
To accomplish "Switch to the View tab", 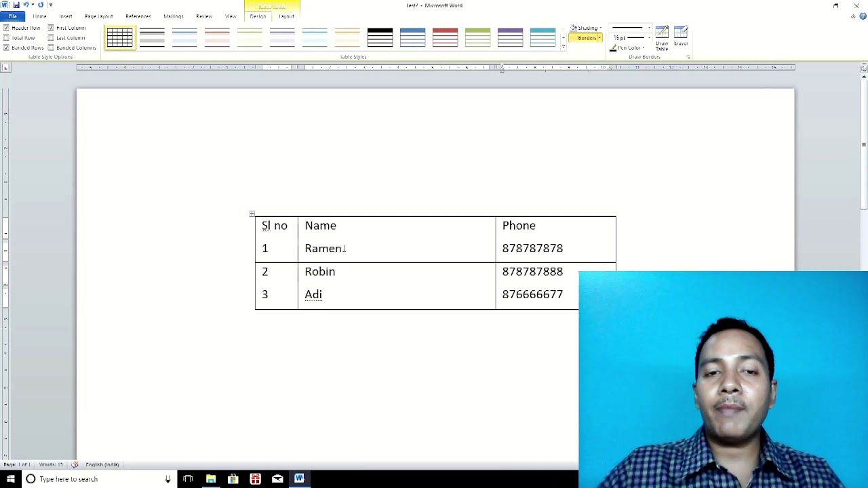I will pos(231,16).
